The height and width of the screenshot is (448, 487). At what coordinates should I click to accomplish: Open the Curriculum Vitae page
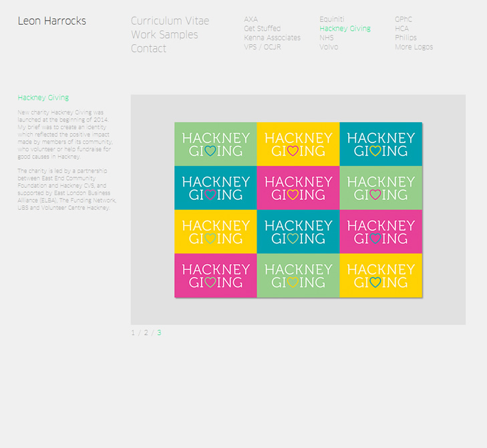pos(170,21)
